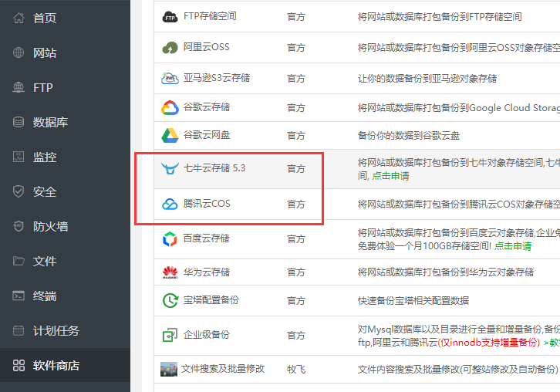Click 点击申请 link in 七牛云存储 row
Screen dimensions: 560x392
tap(390, 176)
